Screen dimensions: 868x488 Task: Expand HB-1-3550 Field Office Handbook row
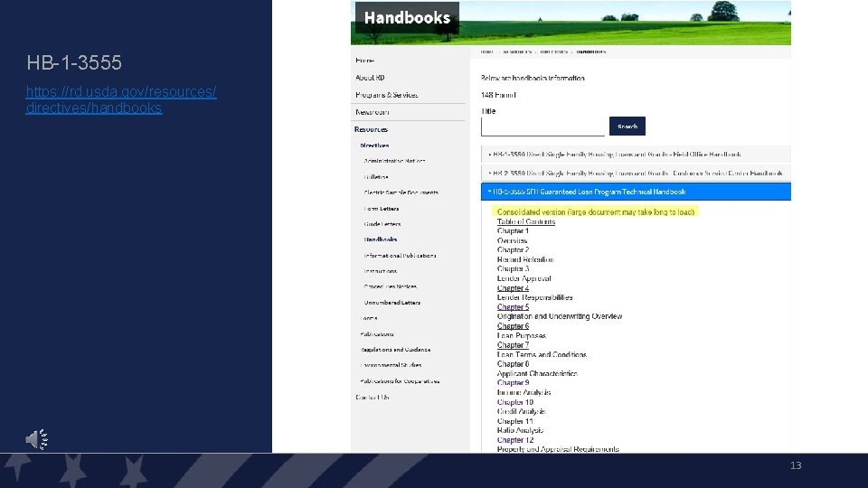click(x=636, y=155)
